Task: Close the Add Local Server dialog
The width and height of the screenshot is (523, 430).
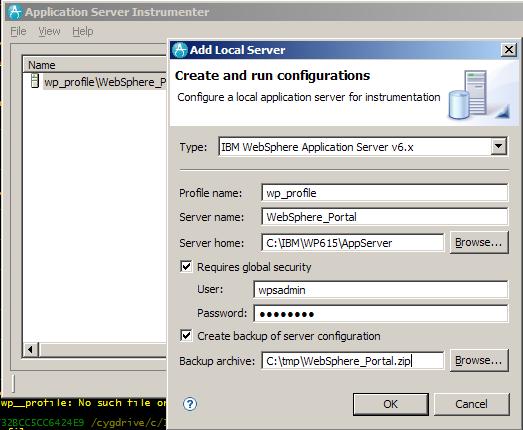Action: point(509,50)
